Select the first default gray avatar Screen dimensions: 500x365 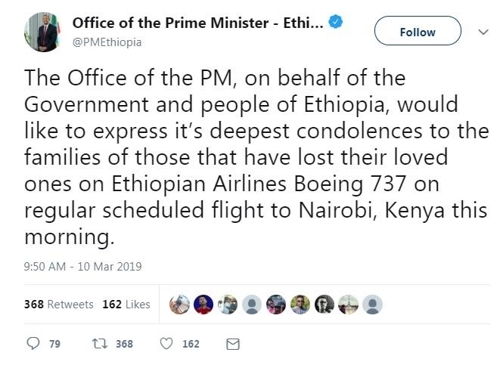[x=252, y=304]
